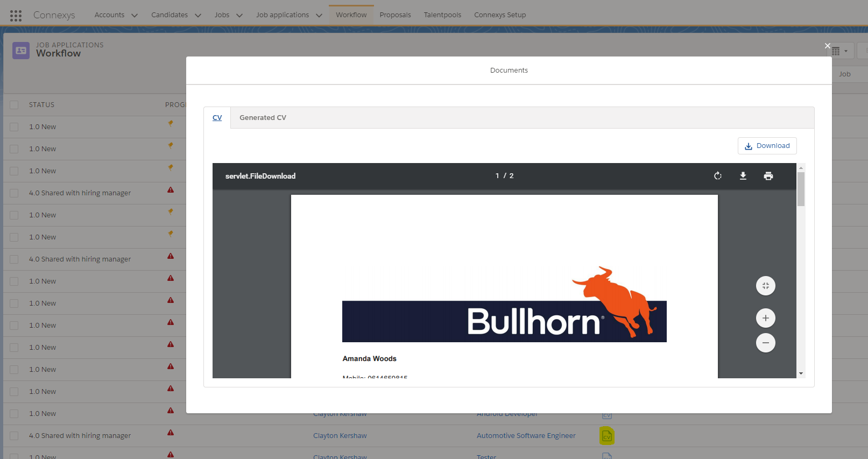Image resolution: width=868 pixels, height=459 pixels.
Task: Expand the Accounts dropdown chevron
Action: (135, 16)
